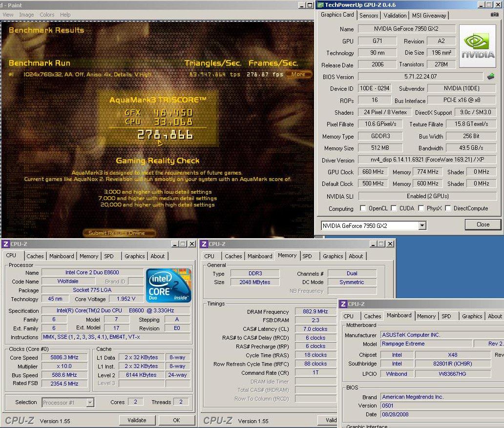
Task: Open the Processor #1 selection dropdown
Action: coord(90,402)
